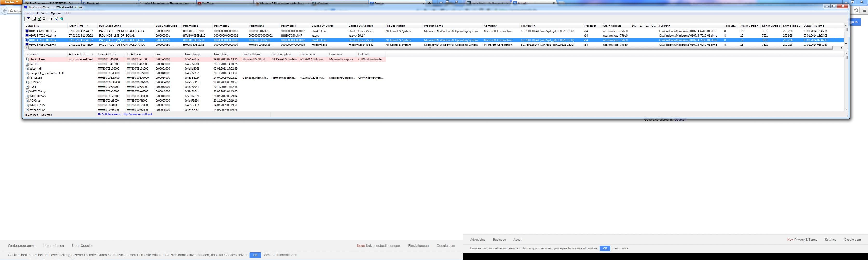The image size is (868, 260).
Task: Click the Find magnifier toolbar icon
Action: (x=56, y=19)
